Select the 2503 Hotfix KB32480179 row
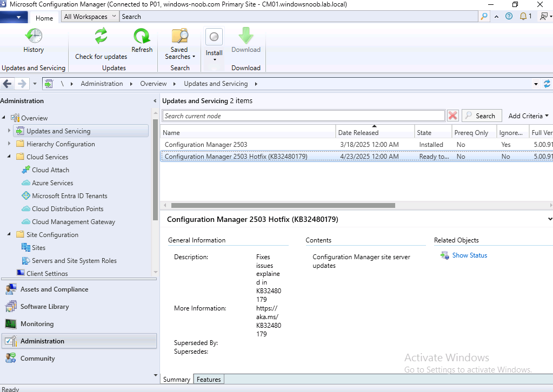553x392 pixels. [x=357, y=157]
